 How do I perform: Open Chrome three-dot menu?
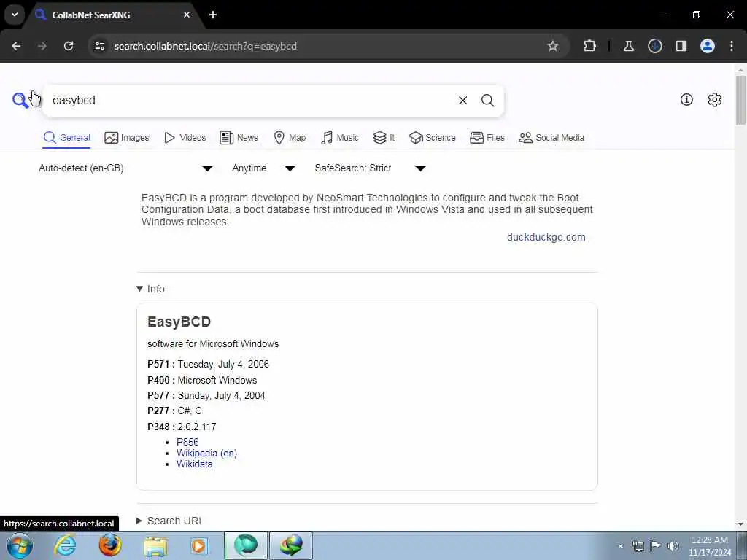pos(732,46)
